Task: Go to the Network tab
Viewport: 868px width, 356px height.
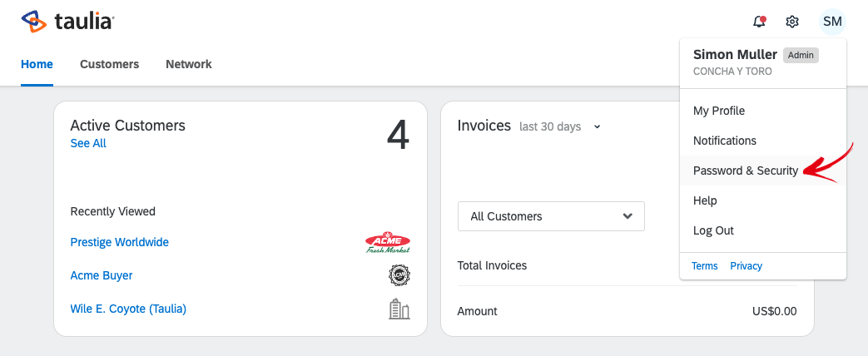Action: tap(188, 64)
